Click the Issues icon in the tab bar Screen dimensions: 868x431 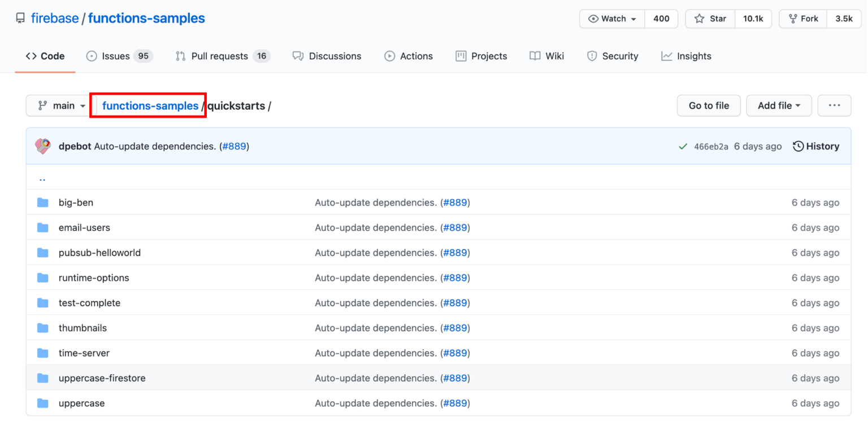click(91, 56)
